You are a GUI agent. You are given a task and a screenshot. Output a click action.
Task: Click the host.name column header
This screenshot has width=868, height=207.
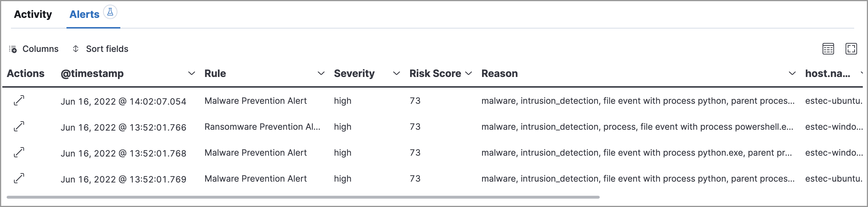(x=827, y=73)
